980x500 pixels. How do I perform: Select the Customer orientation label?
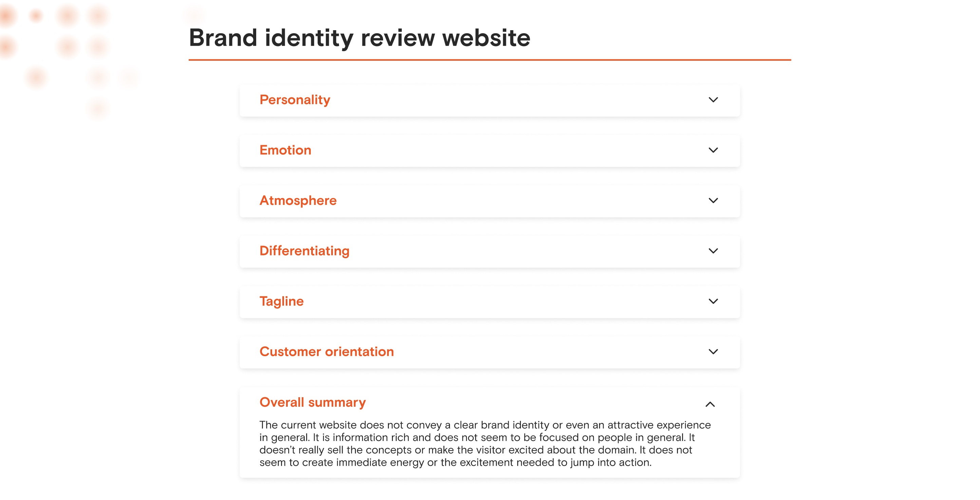326,351
